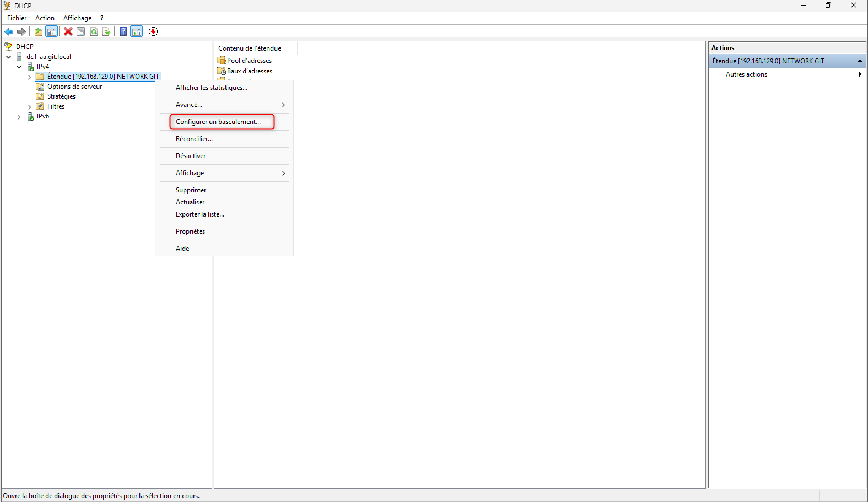Screen dimensions: 868x502
Task: Toggle the Actions pane toolbar icon
Action: [x=137, y=31]
